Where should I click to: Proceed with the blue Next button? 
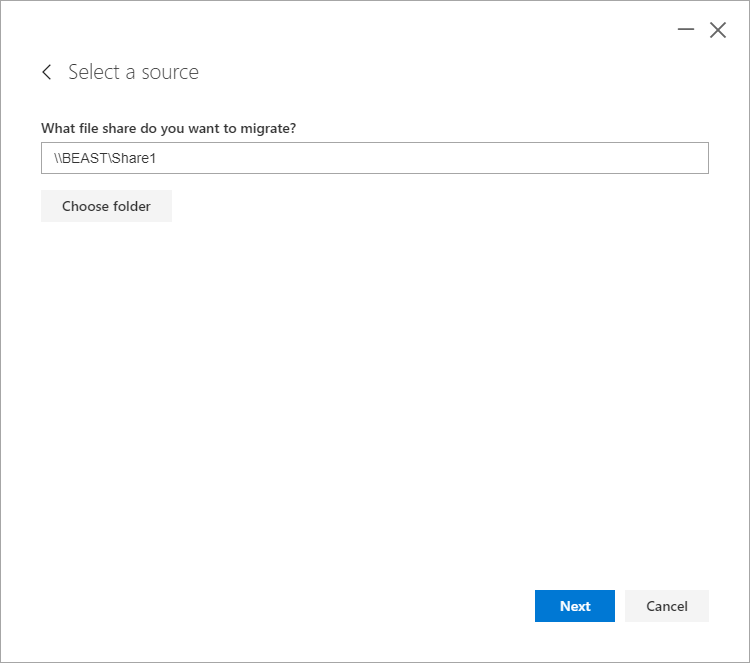[x=574, y=606]
